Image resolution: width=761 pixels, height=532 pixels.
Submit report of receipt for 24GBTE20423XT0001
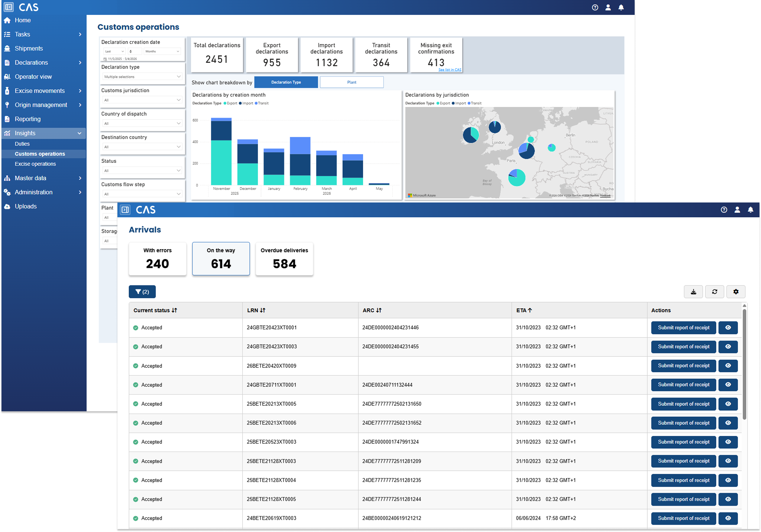click(684, 328)
